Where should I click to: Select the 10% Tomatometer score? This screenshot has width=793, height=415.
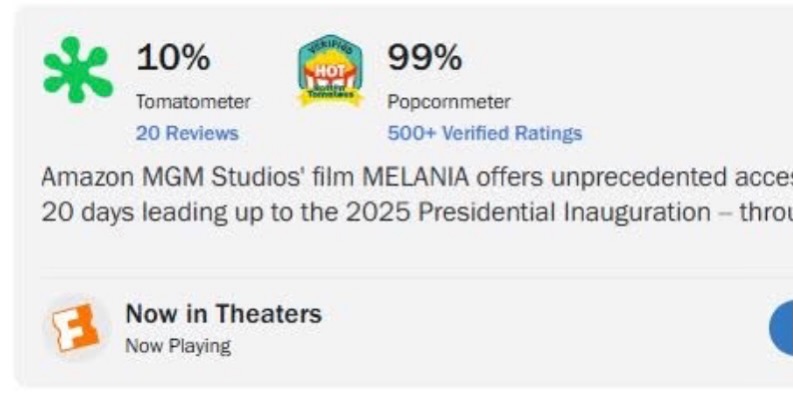(173, 57)
